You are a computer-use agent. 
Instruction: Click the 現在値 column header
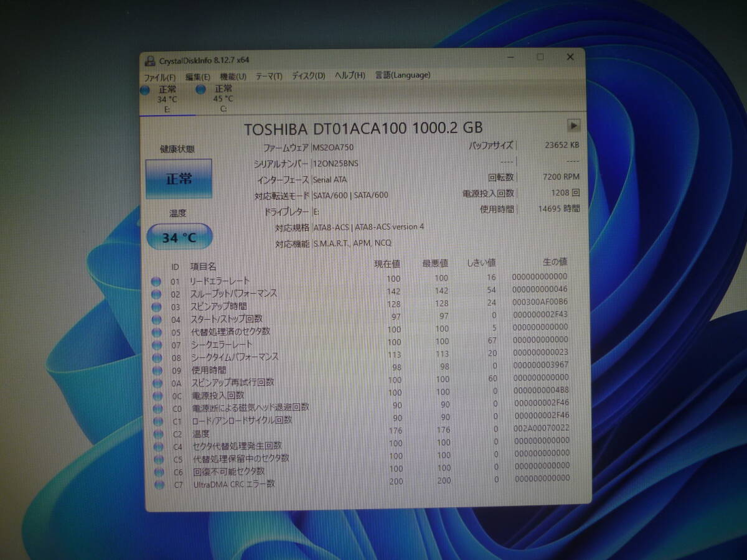click(x=387, y=264)
